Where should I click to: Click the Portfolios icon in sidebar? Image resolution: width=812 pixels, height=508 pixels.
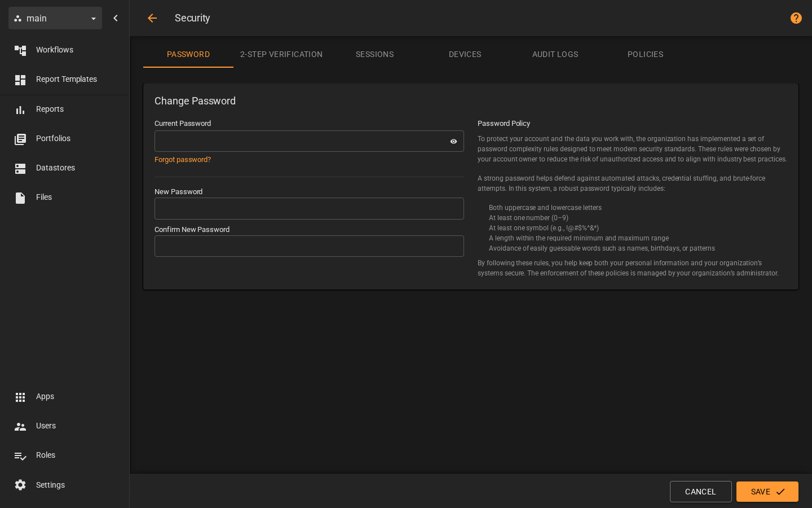click(20, 139)
